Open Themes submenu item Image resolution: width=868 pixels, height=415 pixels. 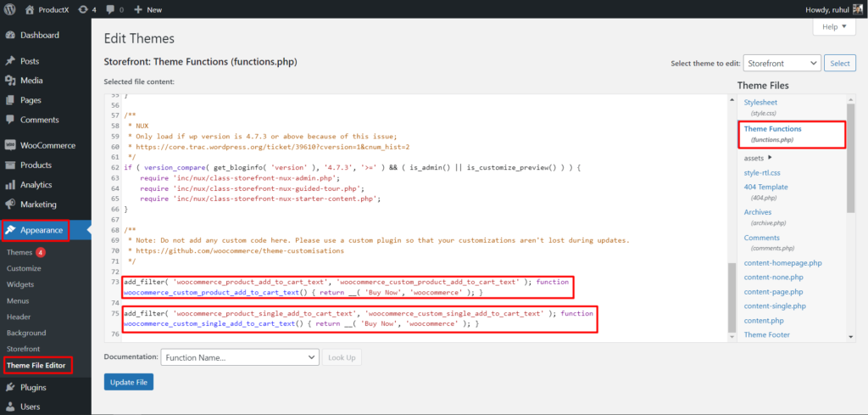[19, 252]
